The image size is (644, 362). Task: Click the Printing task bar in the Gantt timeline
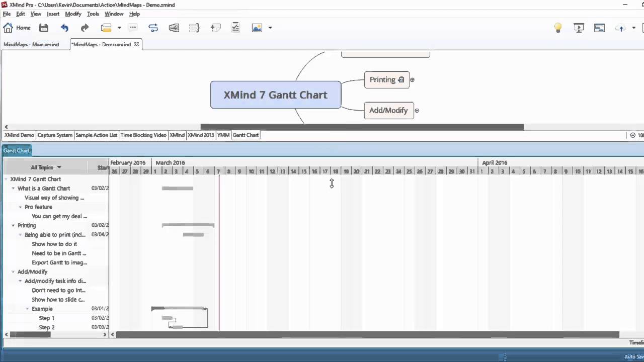pyautogui.click(x=188, y=225)
